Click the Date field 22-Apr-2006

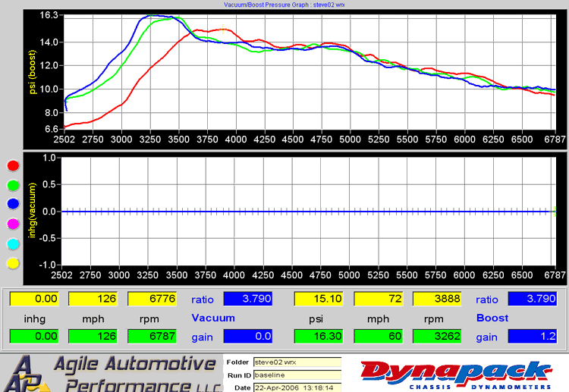pos(297,387)
